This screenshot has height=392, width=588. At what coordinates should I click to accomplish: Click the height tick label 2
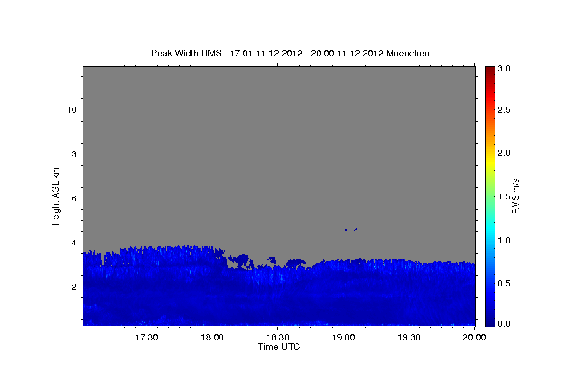pyautogui.click(x=73, y=287)
